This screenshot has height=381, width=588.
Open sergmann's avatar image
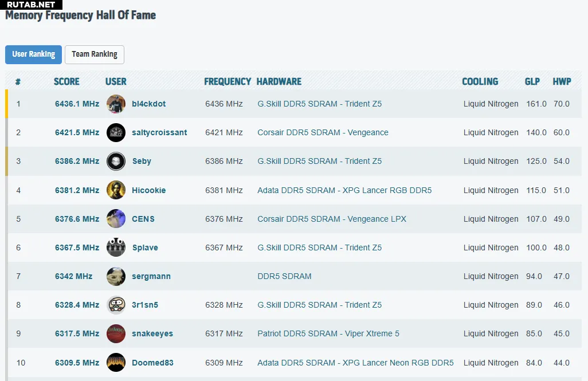tap(116, 276)
